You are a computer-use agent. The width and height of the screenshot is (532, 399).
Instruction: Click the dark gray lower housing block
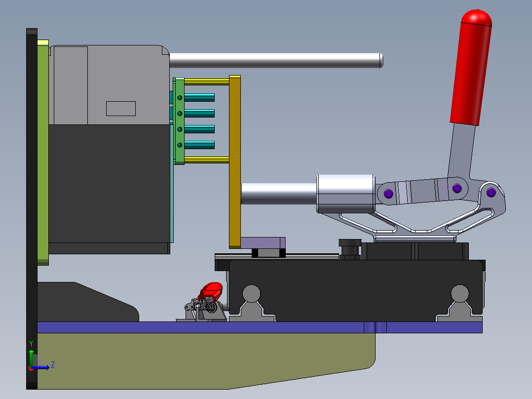109,183
